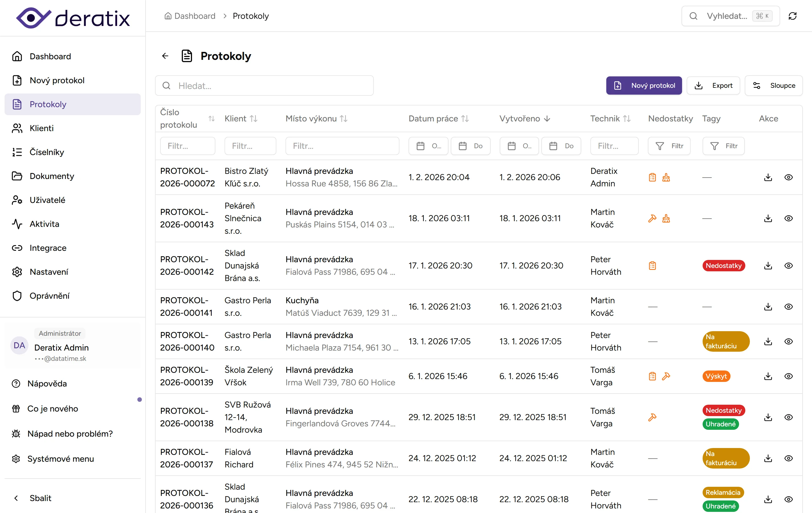Click the back arrow beside Protokoly title
This screenshot has height=513, width=812.
(165, 56)
